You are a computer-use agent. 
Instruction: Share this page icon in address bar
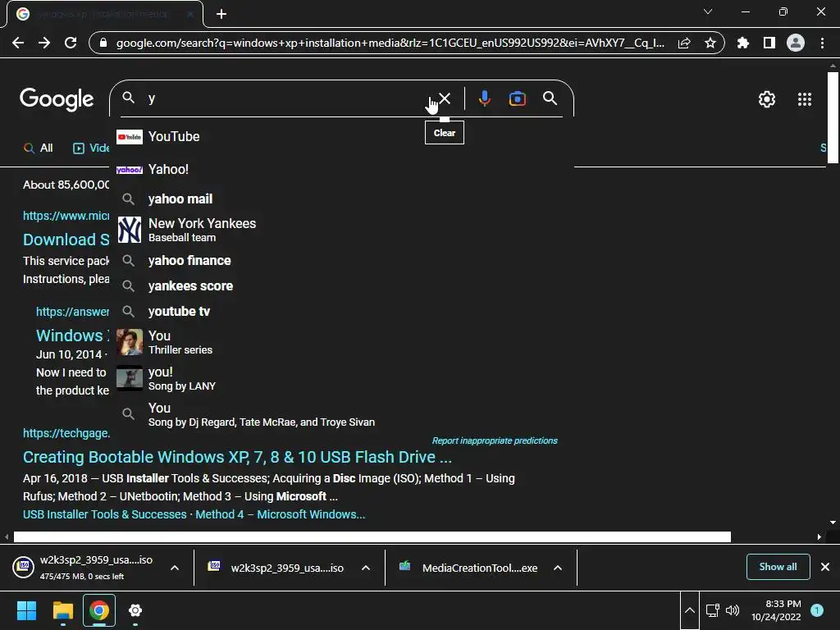tap(684, 43)
